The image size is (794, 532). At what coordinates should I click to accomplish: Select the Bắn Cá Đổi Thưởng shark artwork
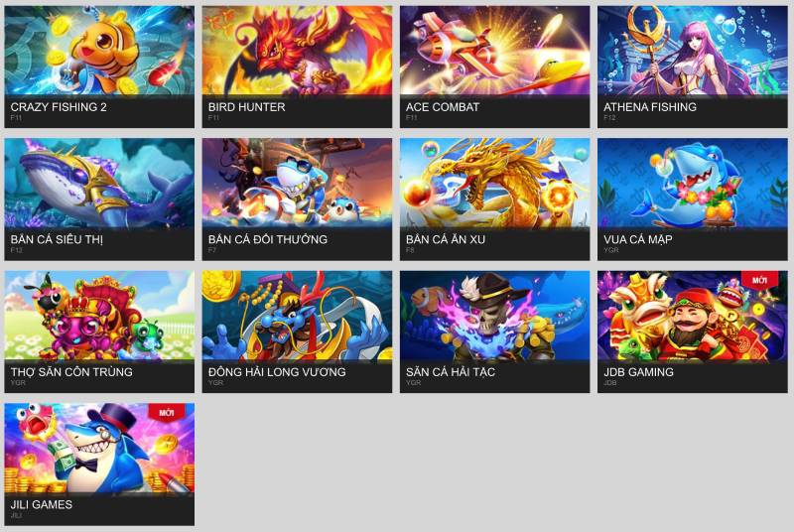coord(297,183)
